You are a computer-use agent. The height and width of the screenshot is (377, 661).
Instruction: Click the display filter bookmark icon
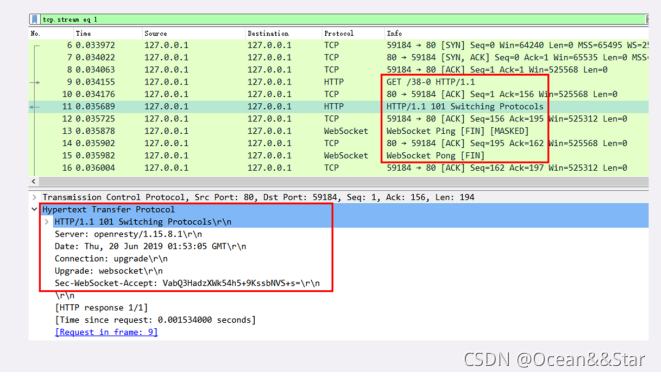35,19
